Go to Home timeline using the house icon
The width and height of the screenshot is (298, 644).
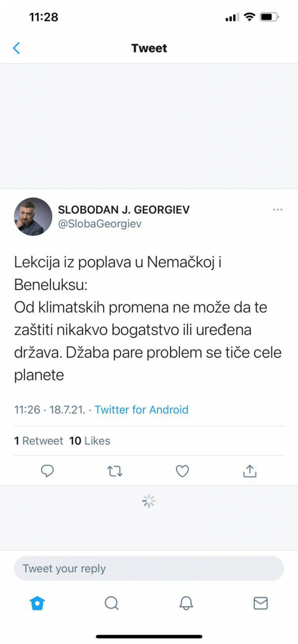click(37, 603)
